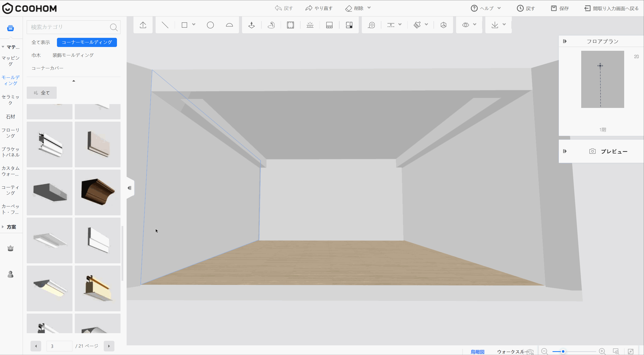Image resolution: width=644 pixels, height=355 pixels.
Task: Select the コーナーカバー category tab
Action: [x=48, y=68]
